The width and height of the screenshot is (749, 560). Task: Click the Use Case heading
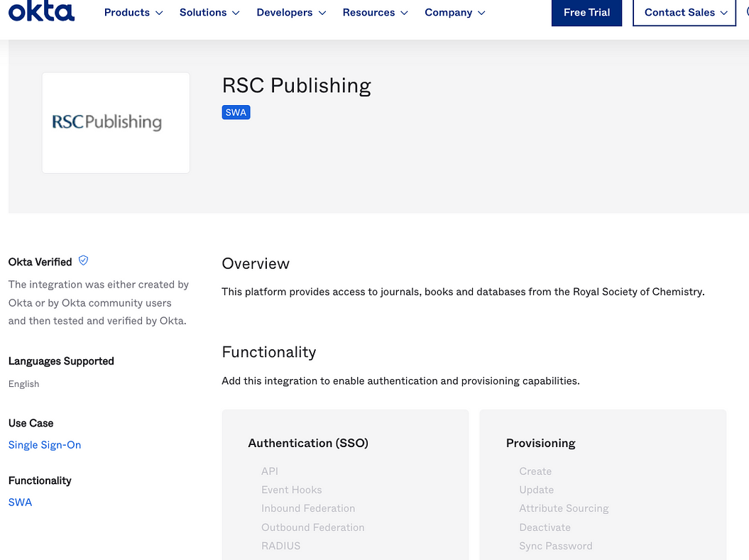point(31,423)
